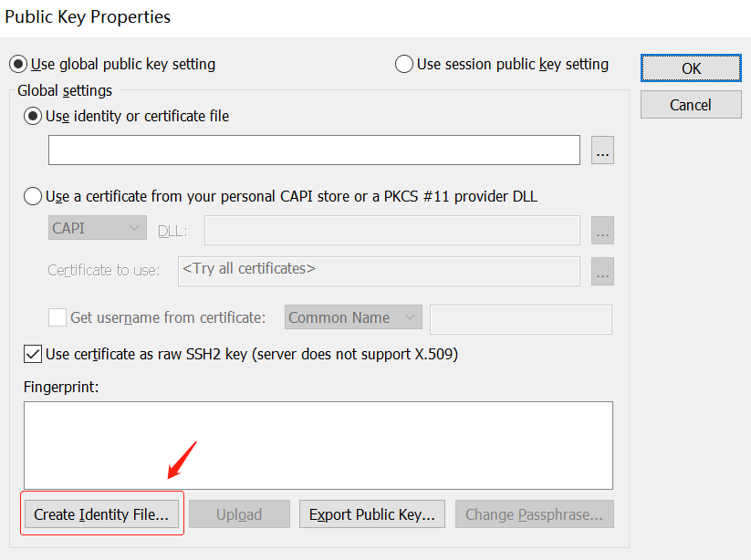Click the DLL path input field
Screen dimensions: 751x560
(392, 230)
